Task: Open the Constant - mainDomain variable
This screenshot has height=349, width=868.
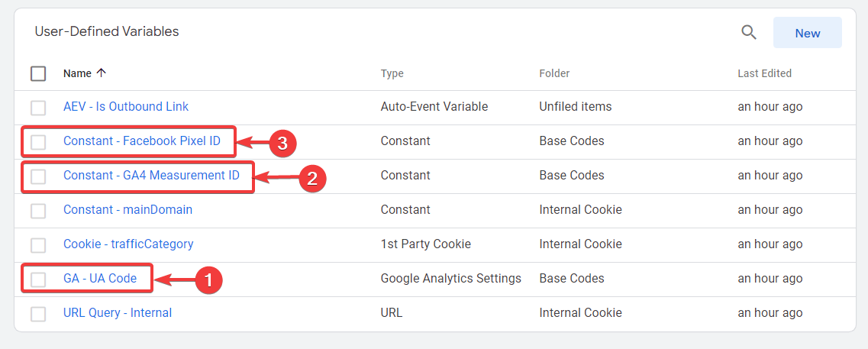Action: [x=127, y=210]
